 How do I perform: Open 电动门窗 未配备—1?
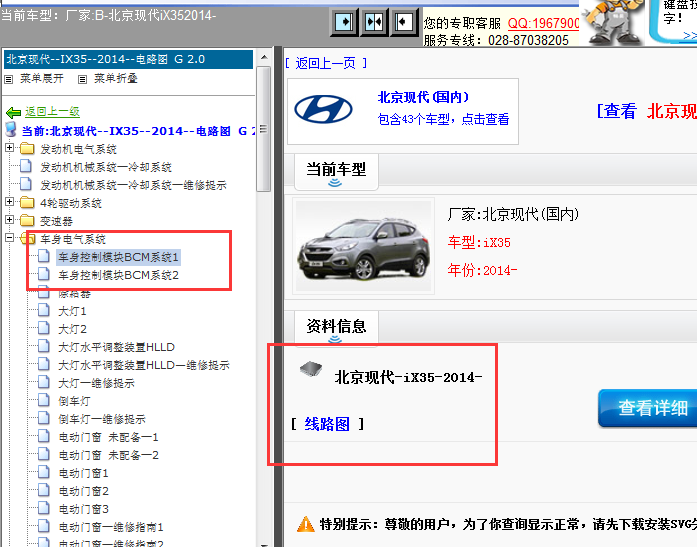point(108,437)
